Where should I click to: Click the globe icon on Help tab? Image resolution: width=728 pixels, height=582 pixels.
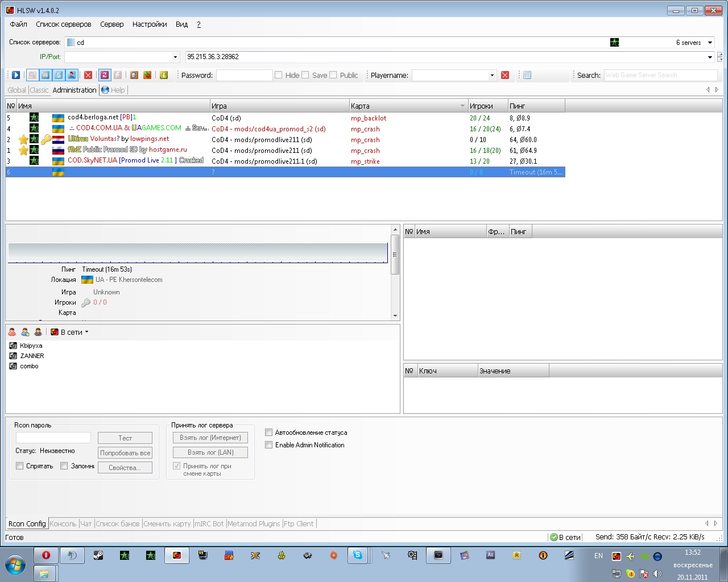(x=105, y=90)
